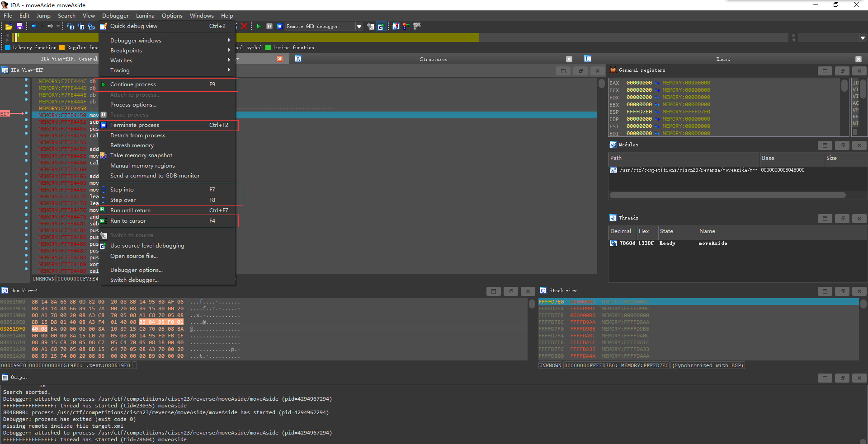Click the Modules panel horizontal scrollbar
Viewport: 868px width, 444px height.
click(727, 195)
